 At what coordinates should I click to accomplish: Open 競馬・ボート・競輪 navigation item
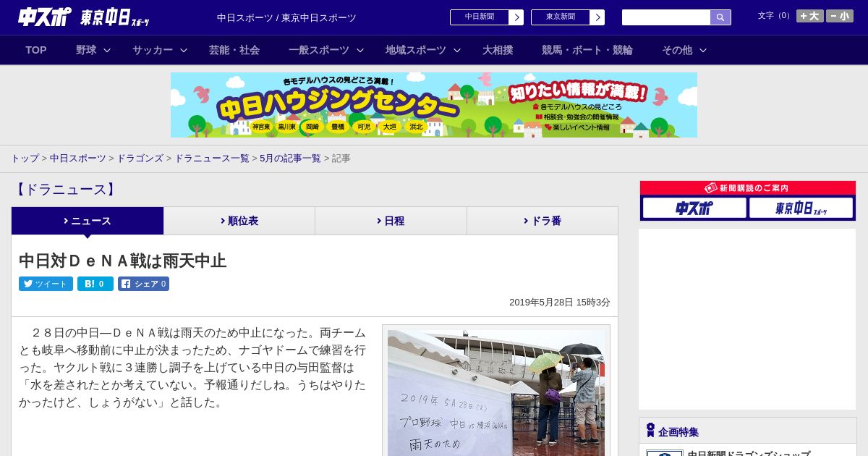[x=587, y=50]
